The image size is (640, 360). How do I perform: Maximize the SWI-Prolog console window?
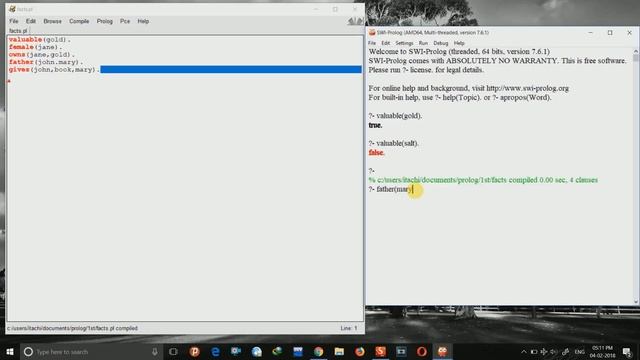[610, 33]
